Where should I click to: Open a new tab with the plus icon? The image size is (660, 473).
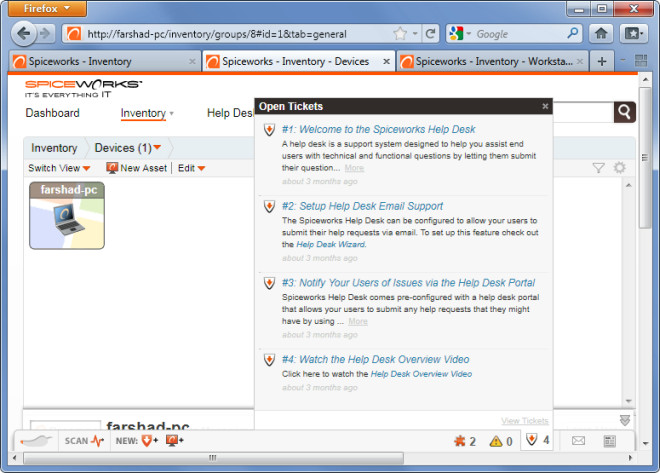pos(602,61)
